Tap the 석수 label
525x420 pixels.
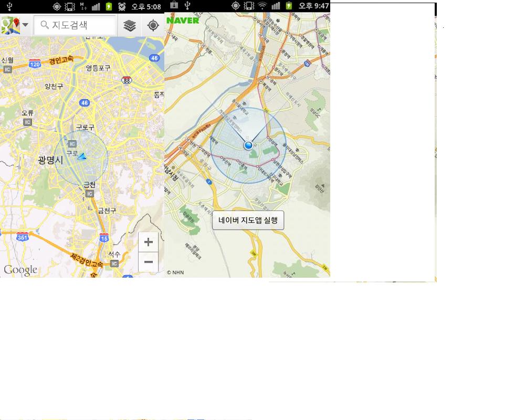pos(114,254)
